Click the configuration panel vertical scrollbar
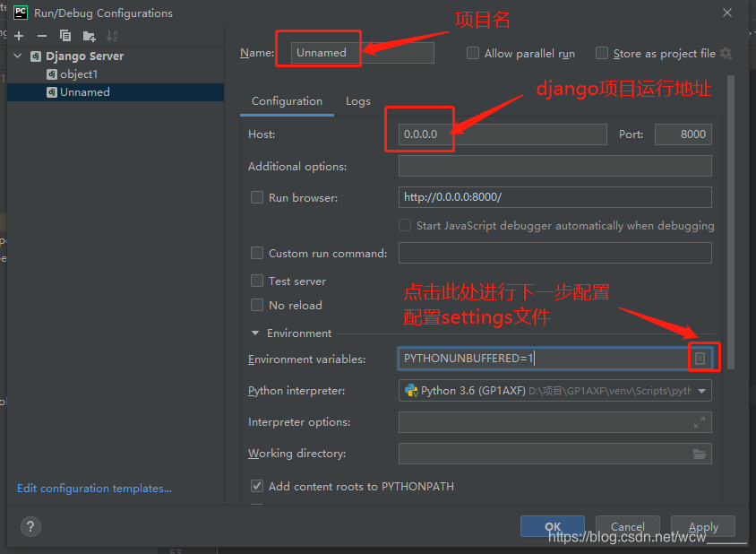756x554 pixels. (x=731, y=222)
